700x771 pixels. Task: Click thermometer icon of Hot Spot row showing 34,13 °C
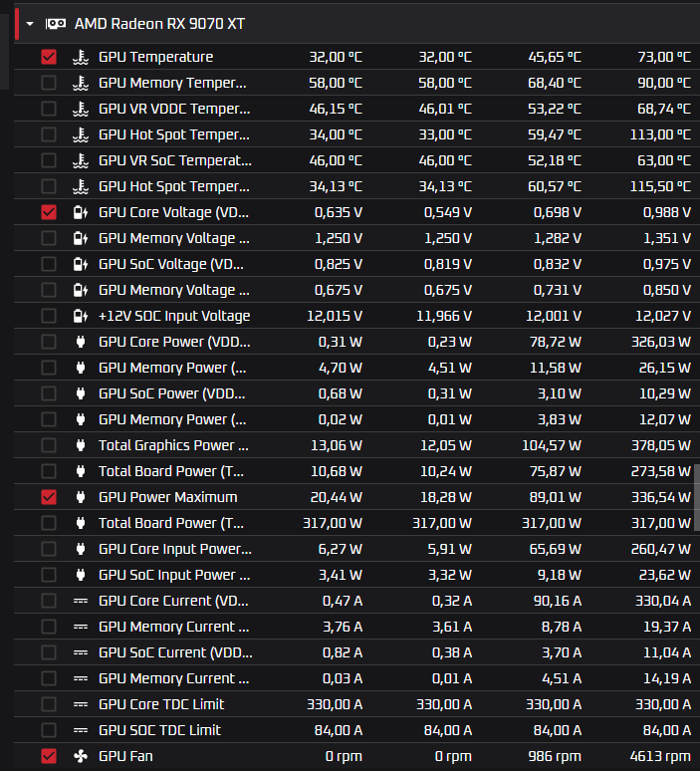click(x=81, y=186)
